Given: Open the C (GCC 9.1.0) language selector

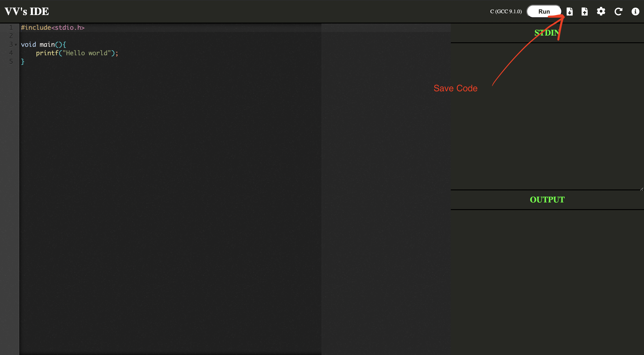Looking at the screenshot, I should (506, 11).
